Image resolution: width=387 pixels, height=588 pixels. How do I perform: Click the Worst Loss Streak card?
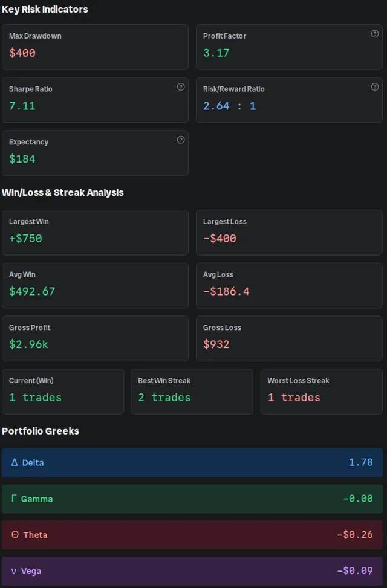[x=321, y=392]
